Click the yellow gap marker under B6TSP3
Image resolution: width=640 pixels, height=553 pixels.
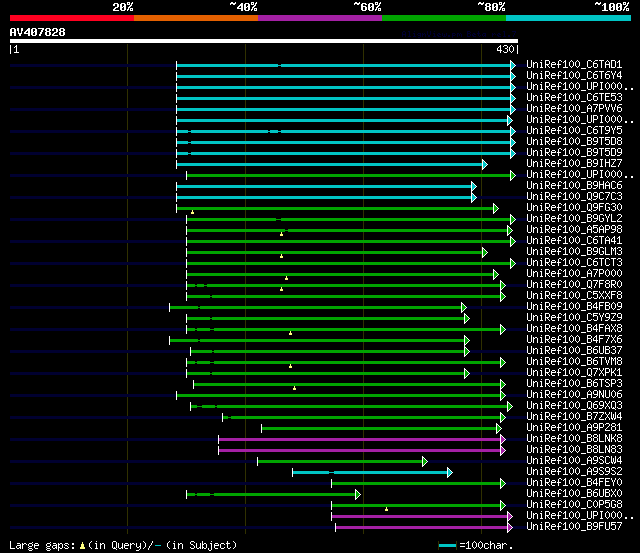(294, 388)
